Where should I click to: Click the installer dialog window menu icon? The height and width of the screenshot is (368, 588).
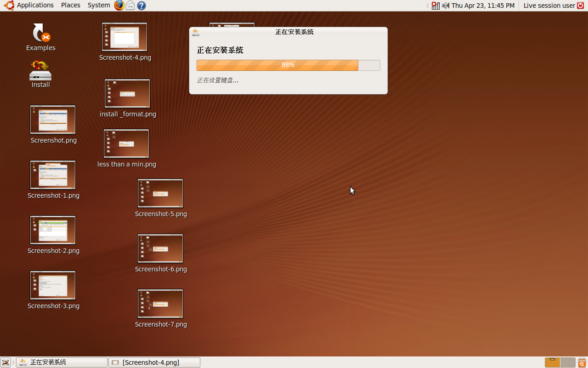pos(196,32)
